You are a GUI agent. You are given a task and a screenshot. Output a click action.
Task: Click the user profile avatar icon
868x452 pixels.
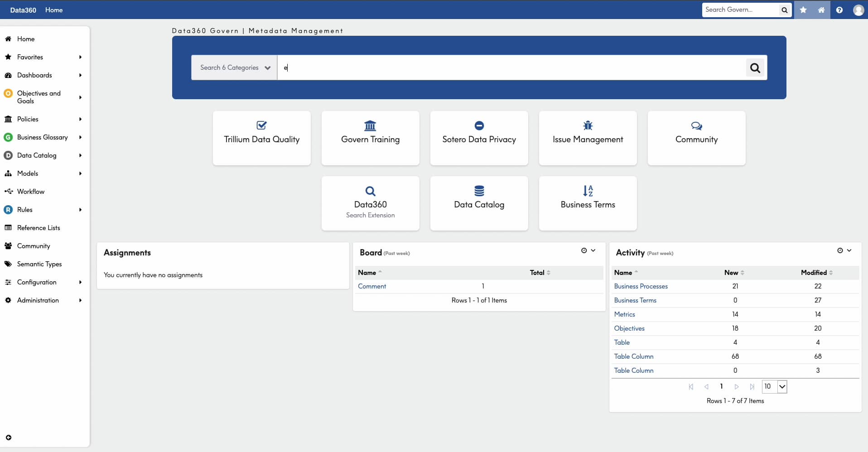(x=858, y=10)
